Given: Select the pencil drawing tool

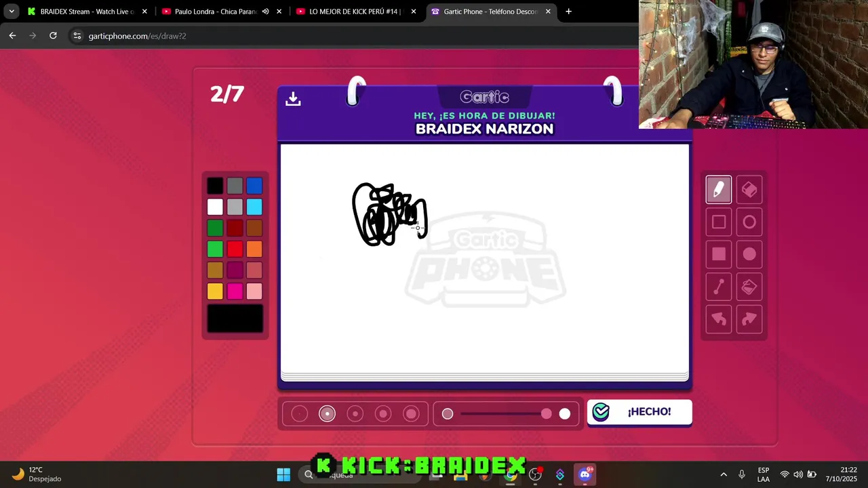Looking at the screenshot, I should [x=719, y=190].
